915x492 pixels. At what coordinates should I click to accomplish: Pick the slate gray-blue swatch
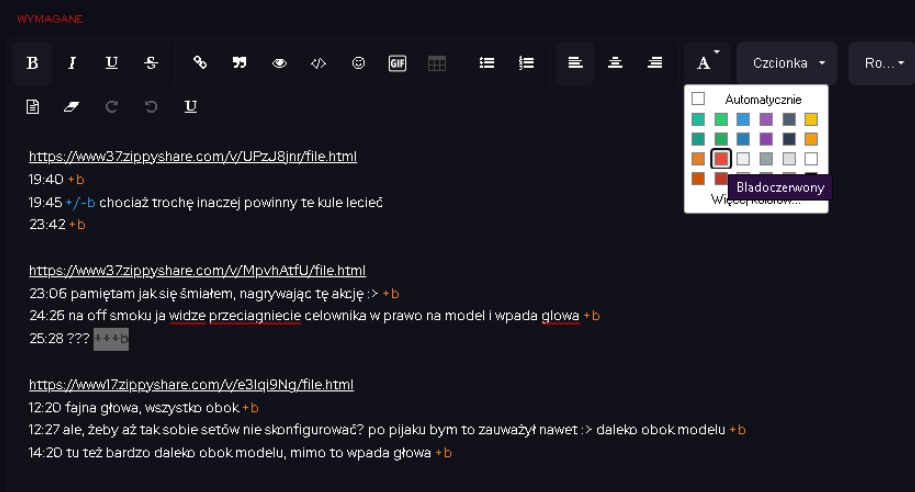(788, 120)
